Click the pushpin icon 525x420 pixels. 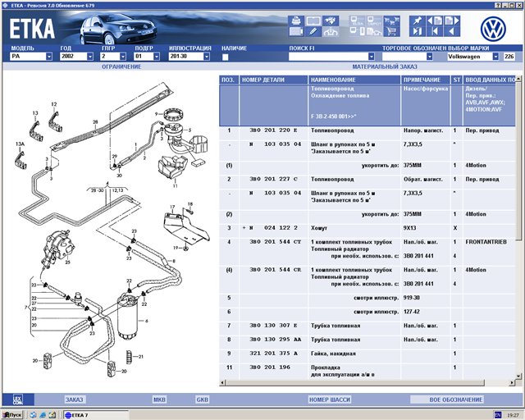[x=418, y=21]
